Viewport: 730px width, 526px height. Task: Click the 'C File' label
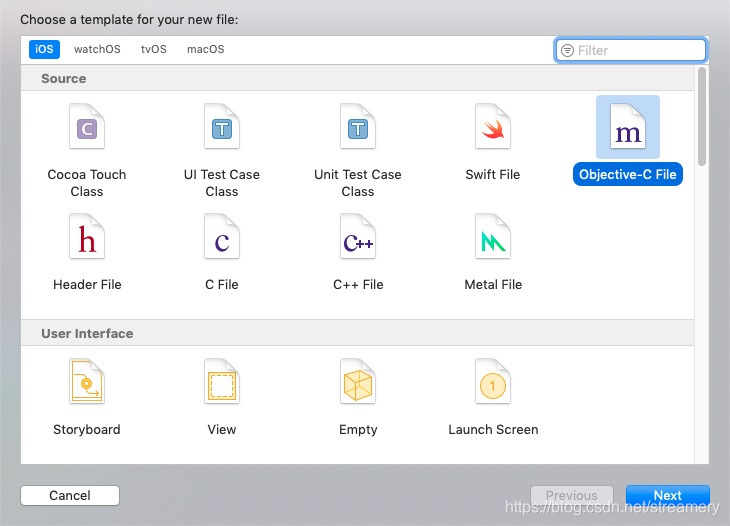click(x=222, y=284)
